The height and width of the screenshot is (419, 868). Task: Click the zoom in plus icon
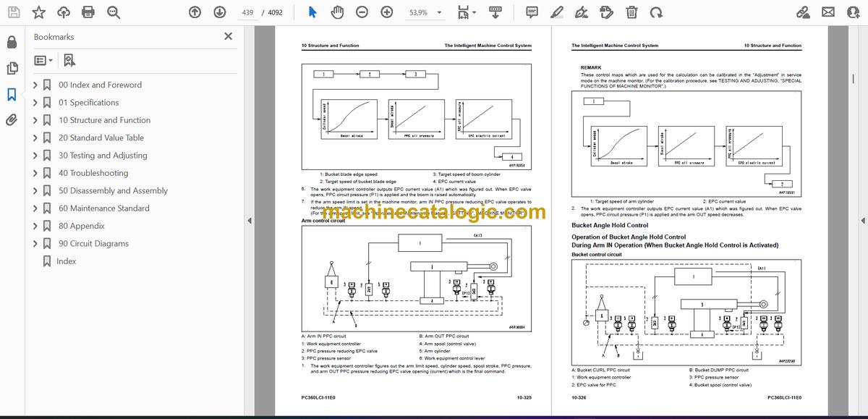click(387, 12)
